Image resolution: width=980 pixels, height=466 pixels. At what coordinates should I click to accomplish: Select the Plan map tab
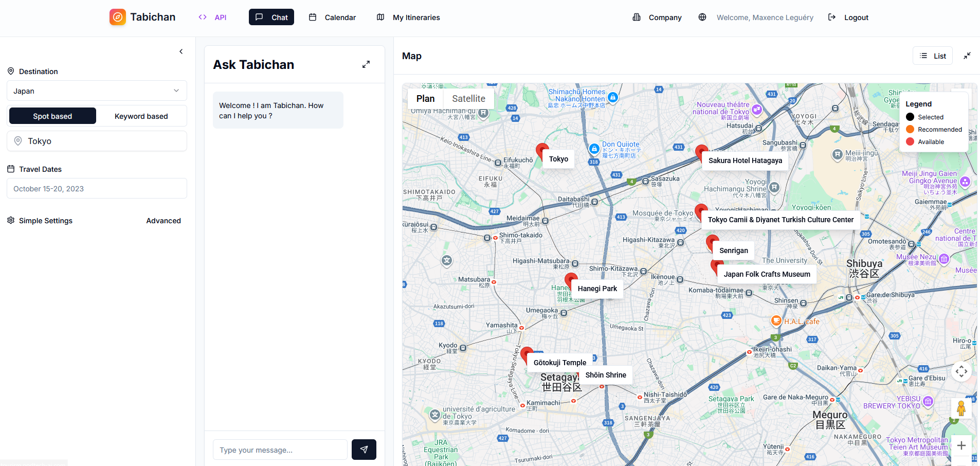tap(425, 98)
